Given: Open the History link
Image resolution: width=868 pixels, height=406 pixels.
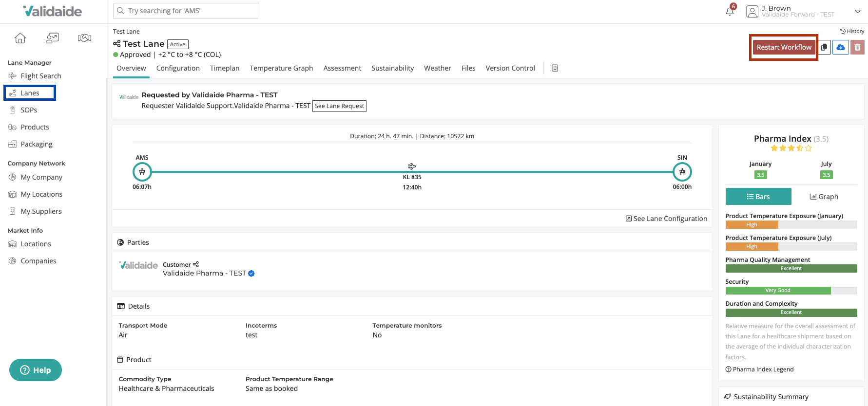Looking at the screenshot, I should [x=852, y=31].
